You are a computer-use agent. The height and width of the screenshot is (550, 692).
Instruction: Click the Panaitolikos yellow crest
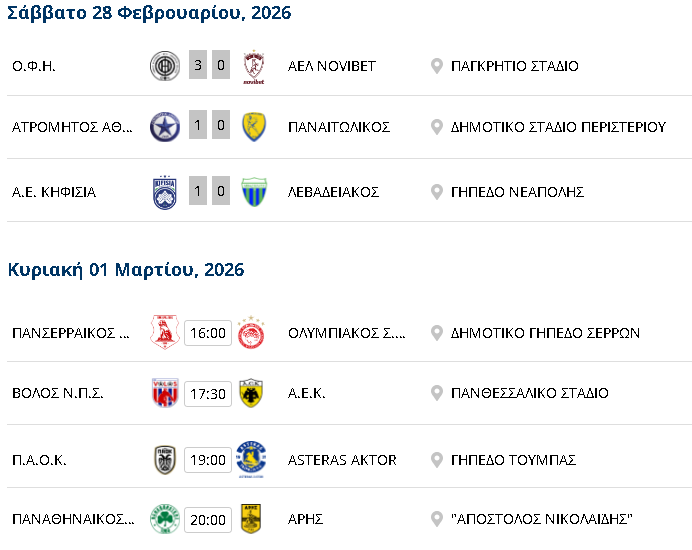tap(254, 127)
